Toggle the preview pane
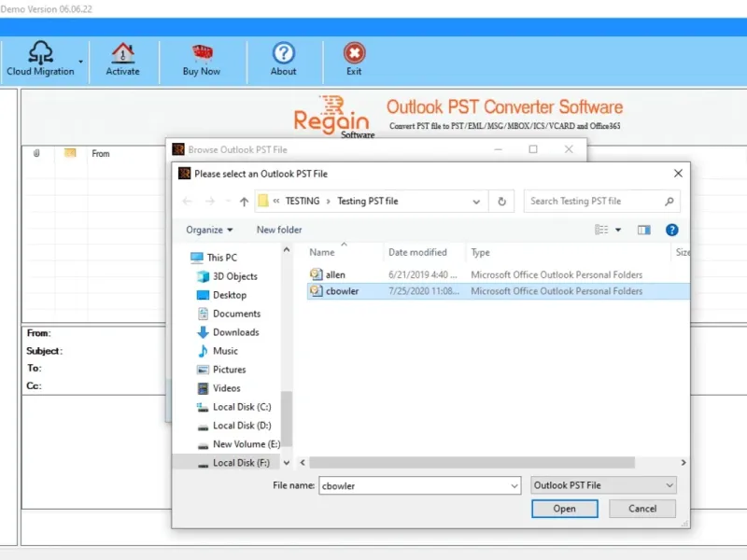Viewport: 747px width, 560px height. [x=644, y=230]
